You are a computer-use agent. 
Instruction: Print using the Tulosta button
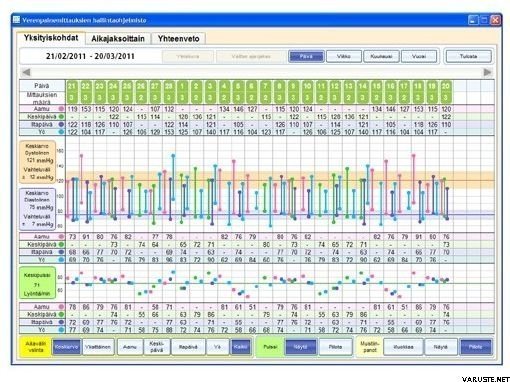(x=468, y=56)
